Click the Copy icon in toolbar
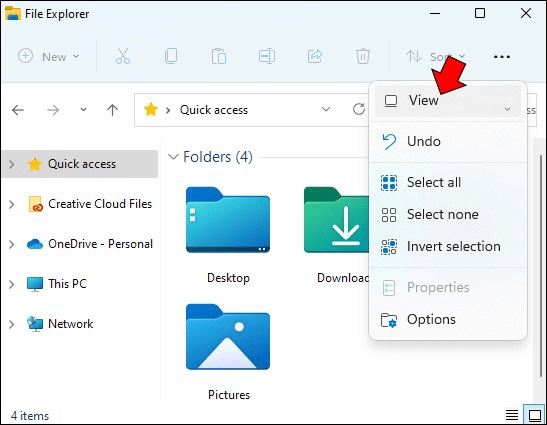This screenshot has height=425, width=547. tap(171, 56)
